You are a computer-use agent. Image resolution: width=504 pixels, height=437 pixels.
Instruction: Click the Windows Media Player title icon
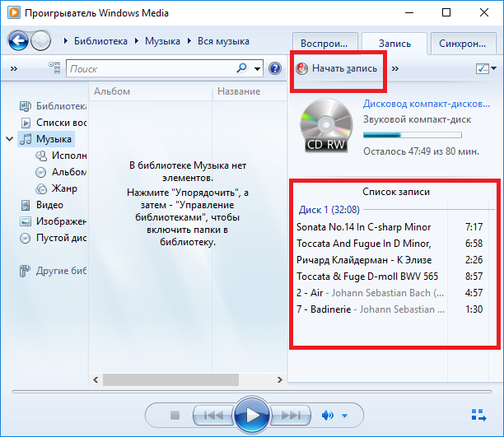tap(14, 13)
